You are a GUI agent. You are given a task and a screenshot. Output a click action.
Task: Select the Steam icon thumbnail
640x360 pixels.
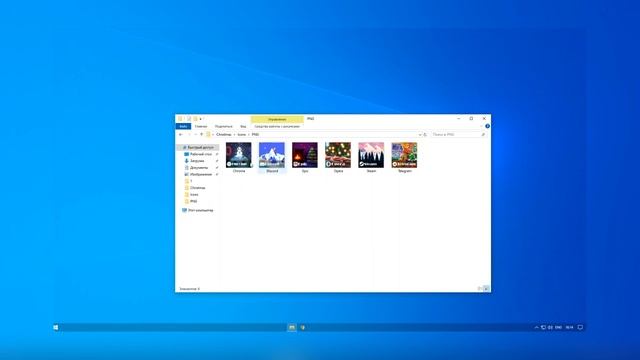(371, 155)
